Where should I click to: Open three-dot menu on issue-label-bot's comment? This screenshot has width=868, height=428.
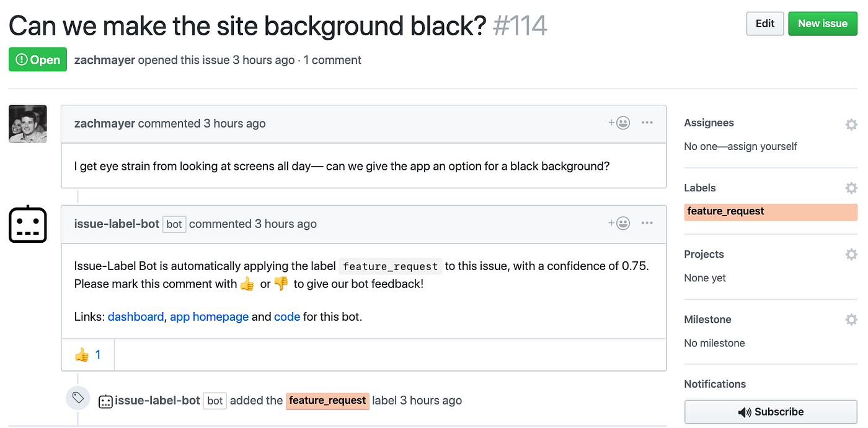[647, 223]
